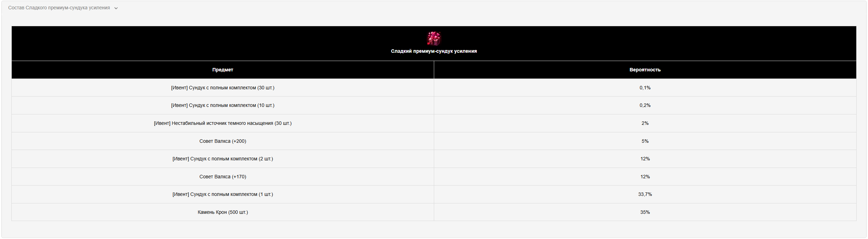This screenshot has width=868, height=239.
Task: Click the sweet premium chest heart icon
Action: coord(434,38)
